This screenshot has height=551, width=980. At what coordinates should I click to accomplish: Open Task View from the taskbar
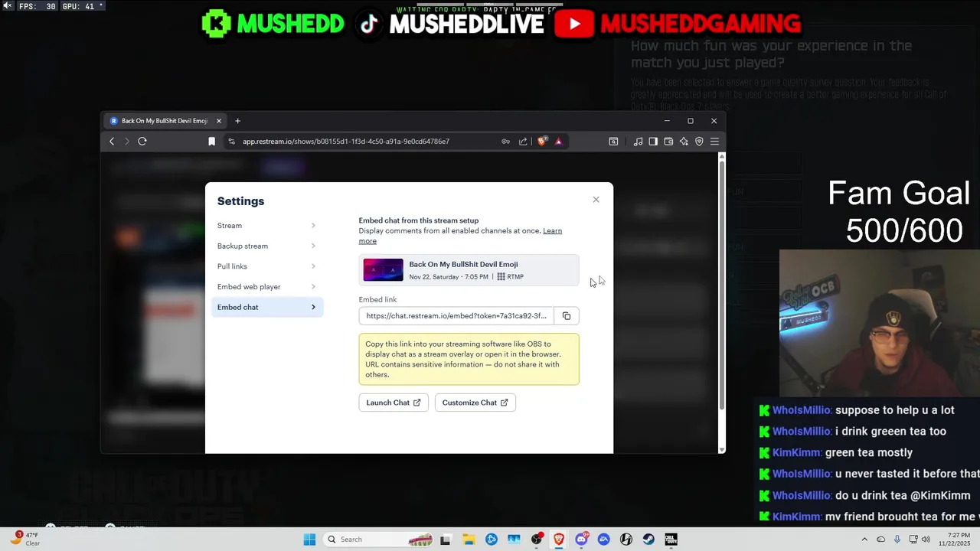point(445,540)
